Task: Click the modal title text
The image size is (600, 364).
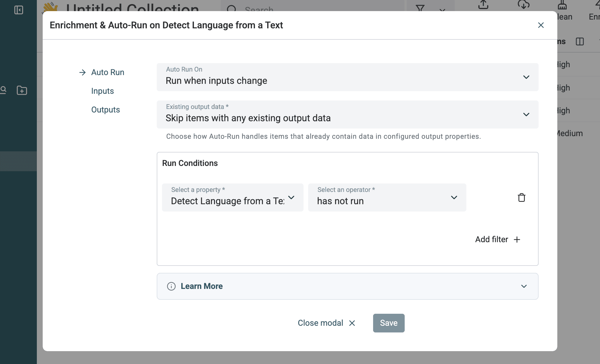Action: [166, 25]
